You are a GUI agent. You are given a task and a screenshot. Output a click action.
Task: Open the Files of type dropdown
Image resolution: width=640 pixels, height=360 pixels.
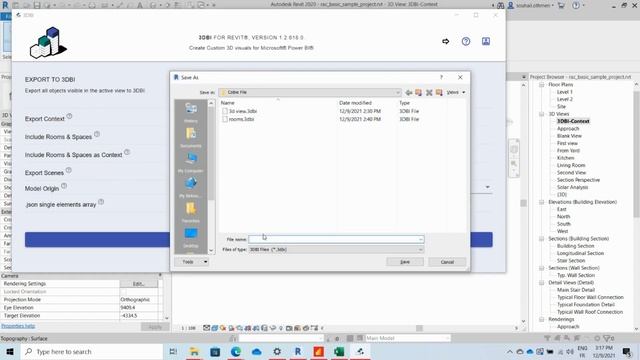pyautogui.click(x=420, y=249)
